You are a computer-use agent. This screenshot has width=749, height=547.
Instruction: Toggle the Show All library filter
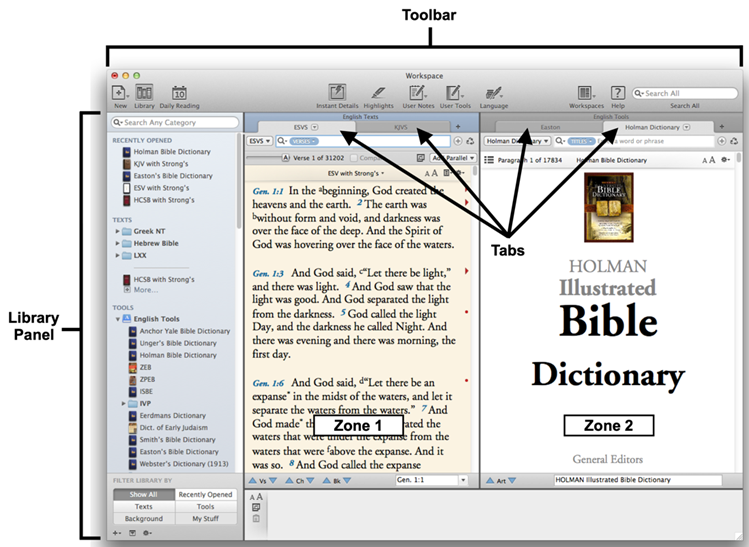[x=144, y=494]
